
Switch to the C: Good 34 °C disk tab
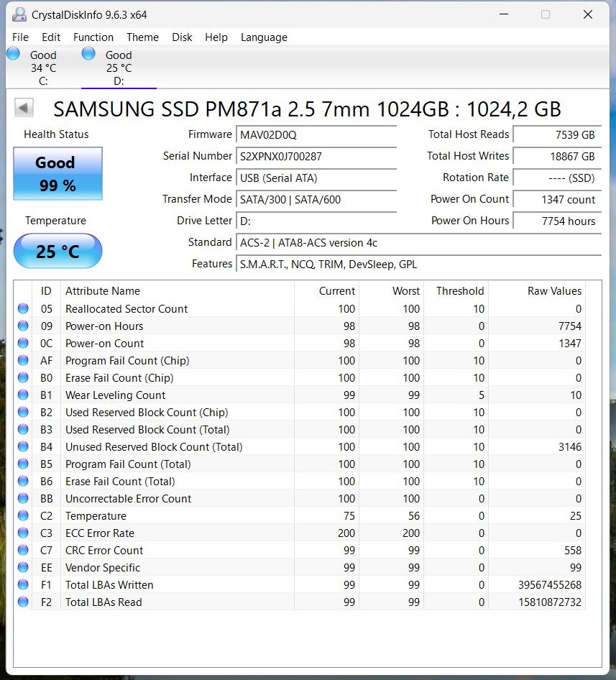[x=43, y=68]
